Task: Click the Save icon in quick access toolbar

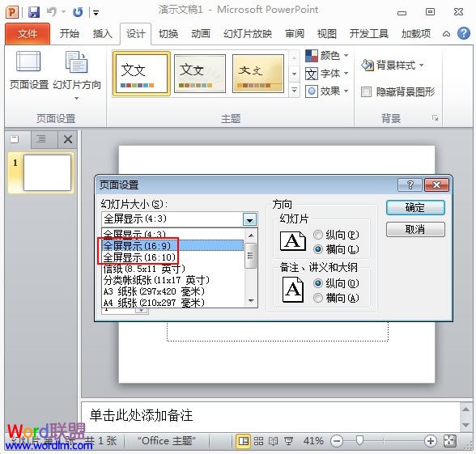Action: (x=34, y=12)
